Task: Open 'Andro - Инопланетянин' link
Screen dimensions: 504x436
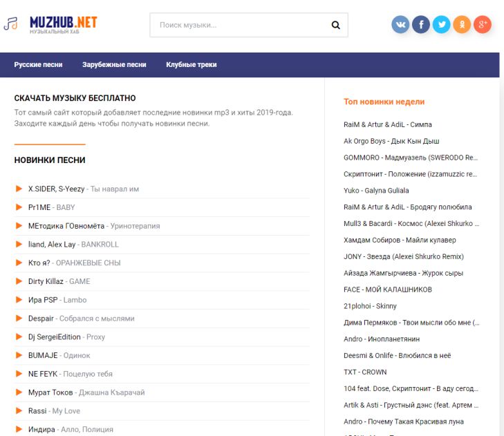Action: click(x=382, y=339)
